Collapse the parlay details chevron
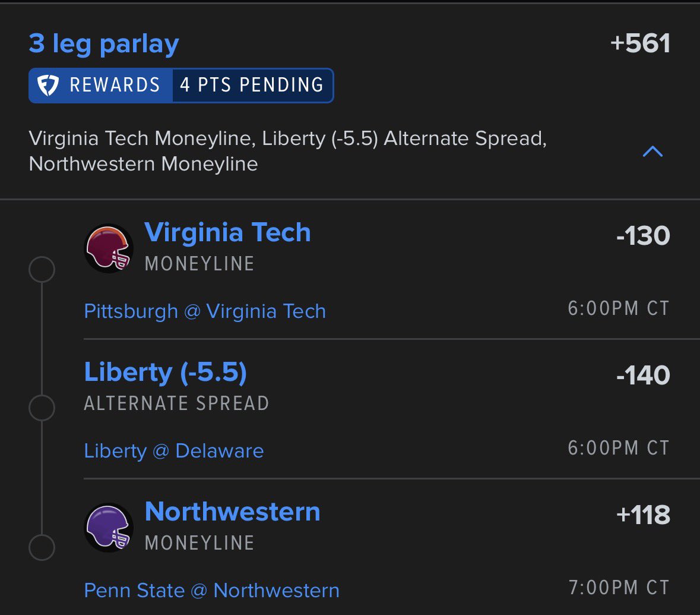700x615 pixels. pos(653,152)
